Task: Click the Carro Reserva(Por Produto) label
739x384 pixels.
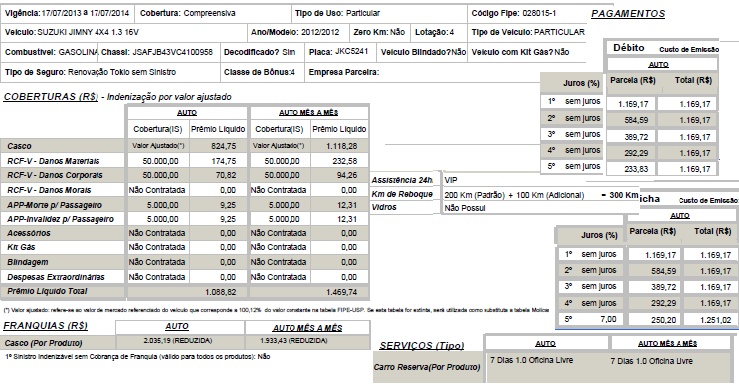Action: pyautogui.click(x=427, y=367)
